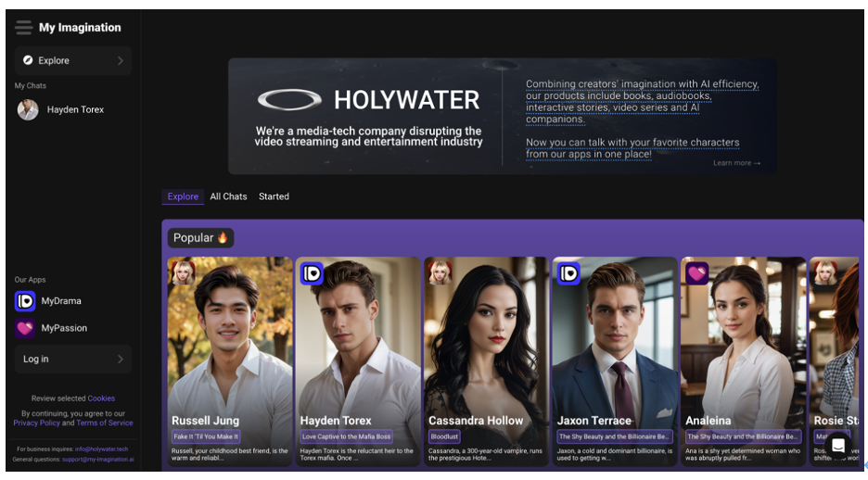The height and width of the screenshot is (480, 868).
Task: Open the Privacy Policy link
Action: tap(36, 423)
